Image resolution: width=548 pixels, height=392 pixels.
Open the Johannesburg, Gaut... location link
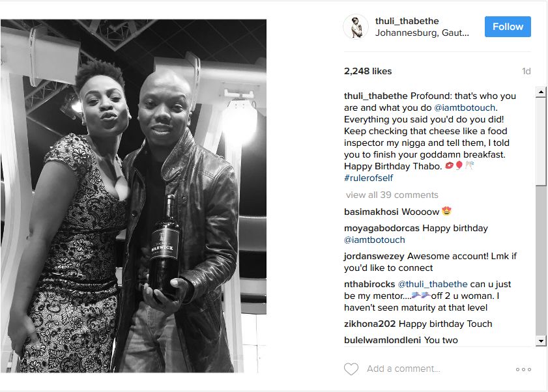[422, 33]
